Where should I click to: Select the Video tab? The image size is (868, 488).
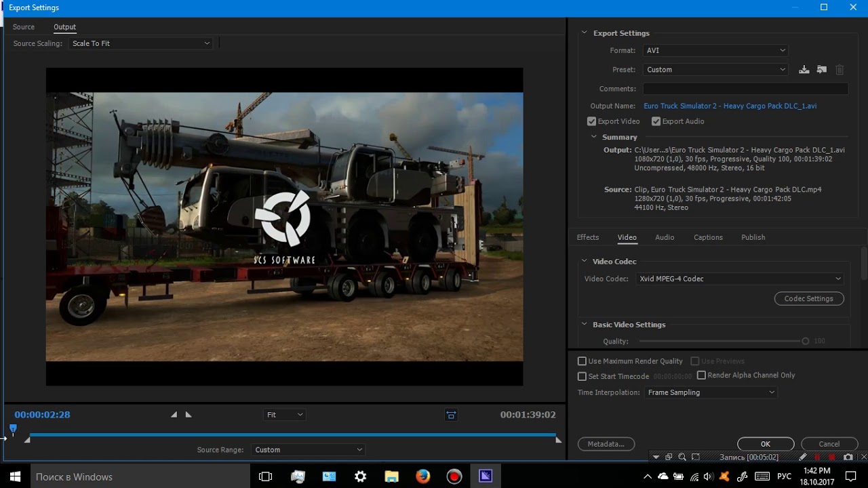pos(627,237)
